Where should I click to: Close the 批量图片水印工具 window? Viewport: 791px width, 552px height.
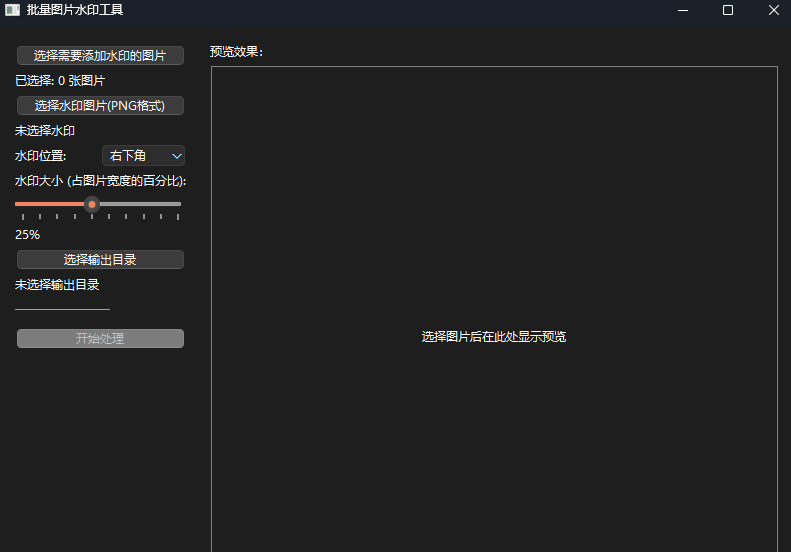point(773,10)
